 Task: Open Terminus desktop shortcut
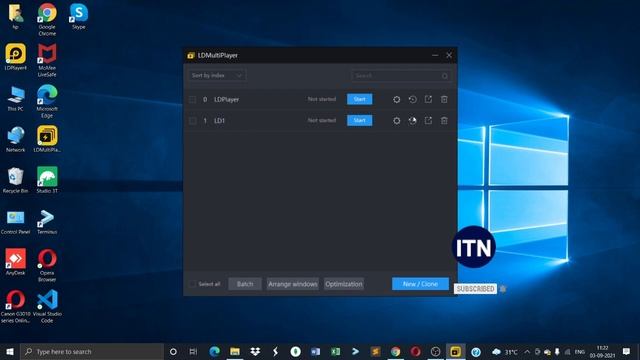(x=47, y=221)
